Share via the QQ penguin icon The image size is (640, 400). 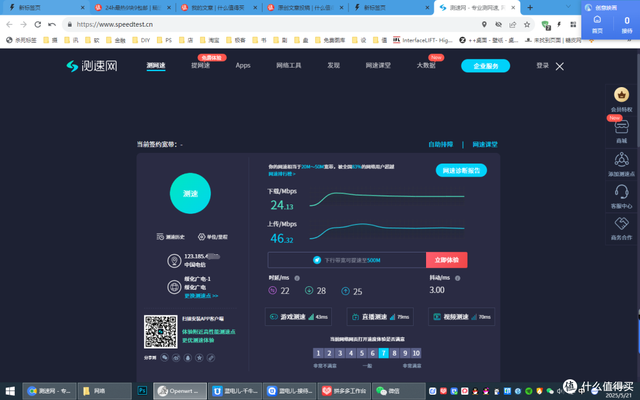coord(188,358)
